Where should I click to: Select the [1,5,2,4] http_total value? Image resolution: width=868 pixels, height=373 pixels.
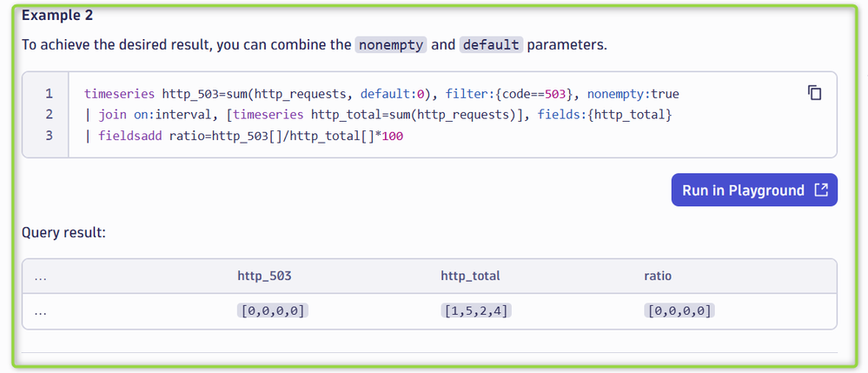[x=475, y=310]
